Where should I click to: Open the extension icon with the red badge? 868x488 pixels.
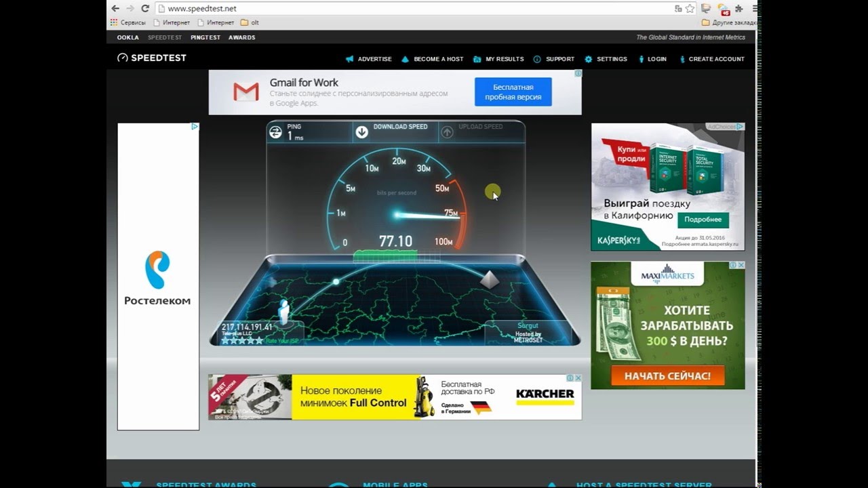click(x=724, y=9)
